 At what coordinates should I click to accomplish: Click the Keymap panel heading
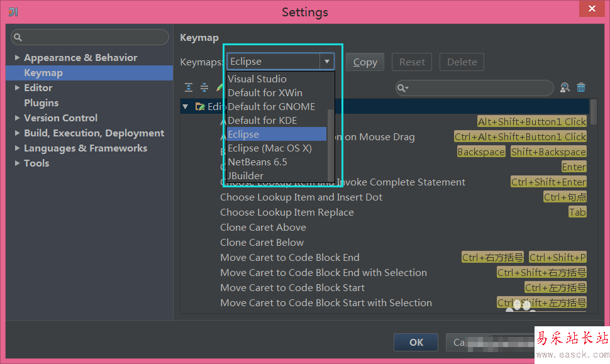click(x=199, y=38)
